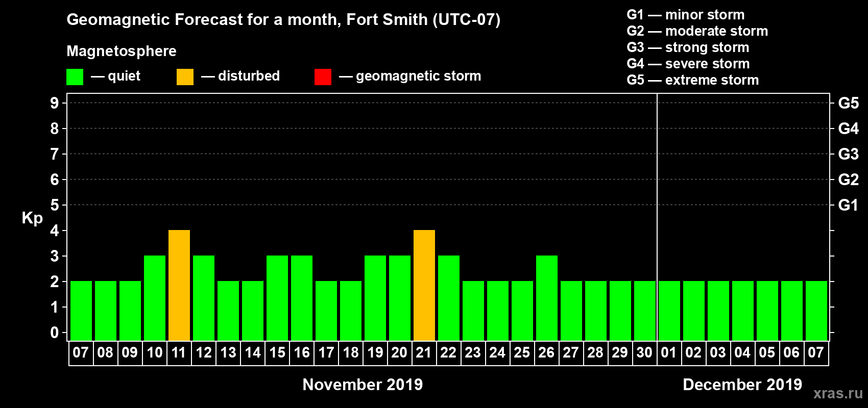This screenshot has width=868, height=408.
Task: Click the date cell 20
Action: [x=400, y=353]
